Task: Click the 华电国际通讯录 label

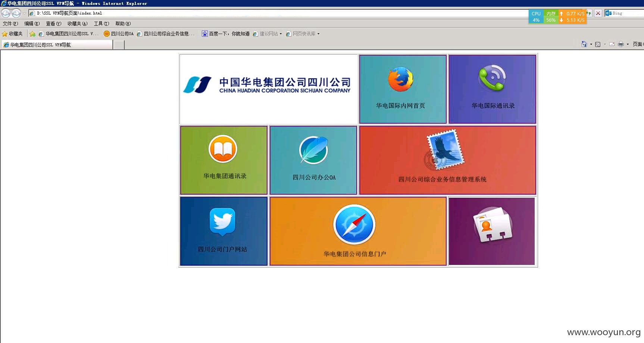Action: pos(493,106)
